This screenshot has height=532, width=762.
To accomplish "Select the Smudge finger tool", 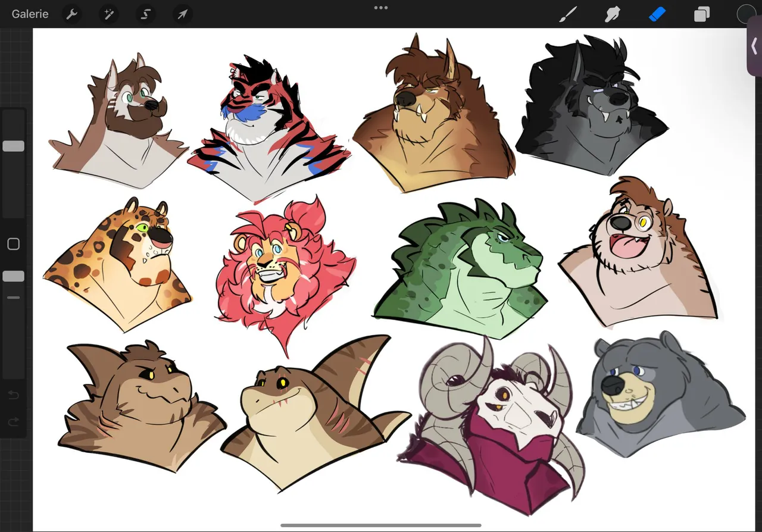I will (x=613, y=14).
